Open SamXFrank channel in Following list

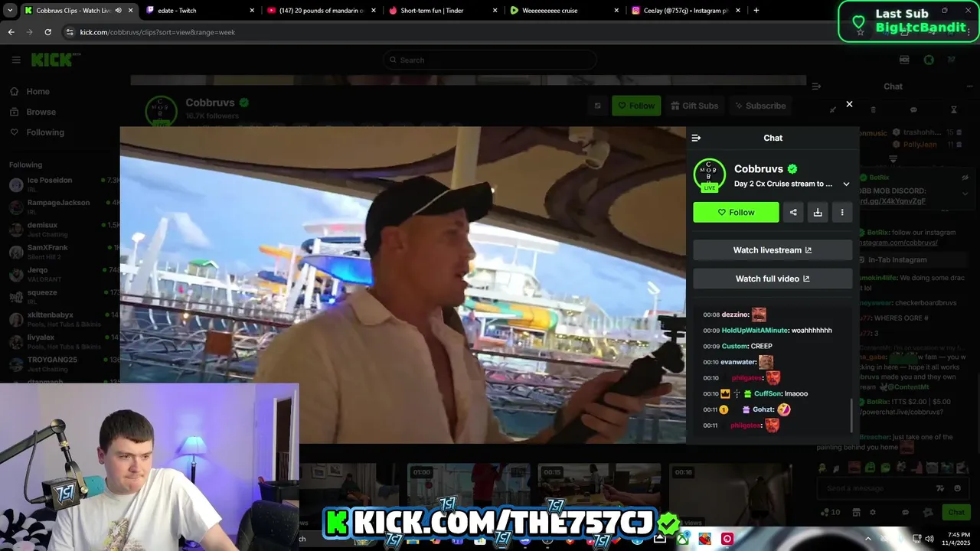coord(61,252)
